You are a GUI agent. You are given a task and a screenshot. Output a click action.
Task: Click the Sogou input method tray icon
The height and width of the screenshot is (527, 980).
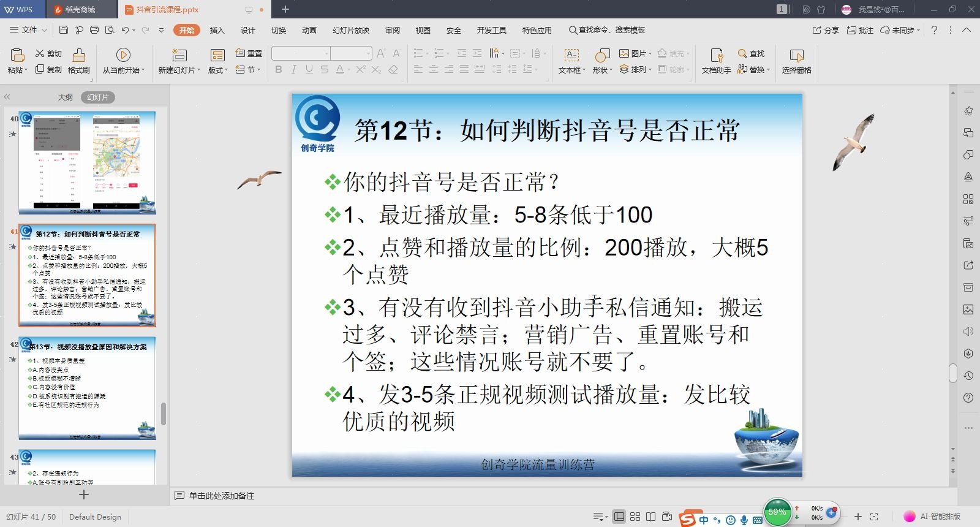tap(688, 520)
